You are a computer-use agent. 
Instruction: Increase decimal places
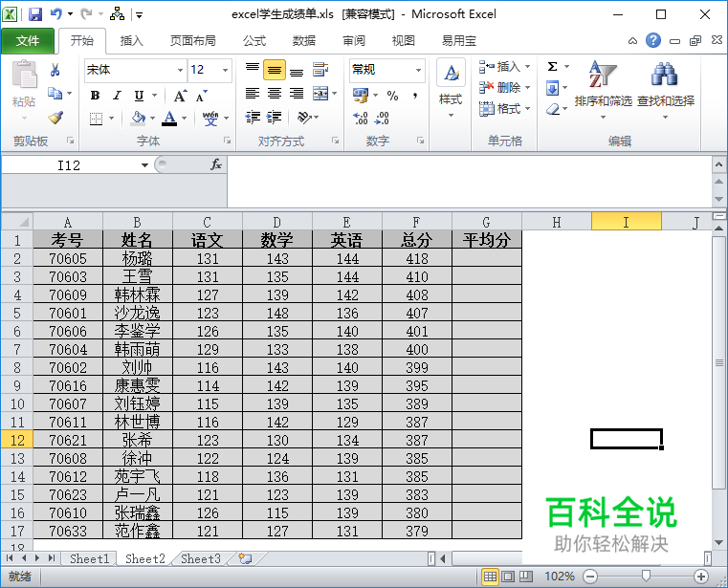[361, 118]
